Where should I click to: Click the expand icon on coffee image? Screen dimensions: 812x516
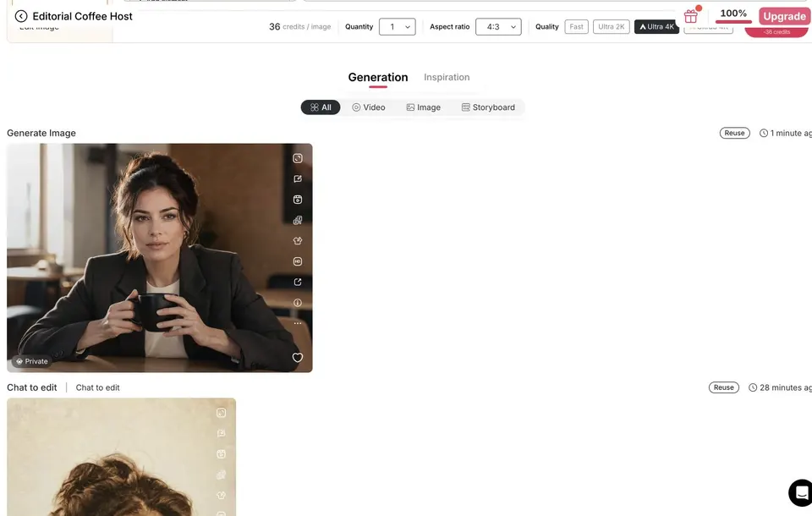pos(297,158)
